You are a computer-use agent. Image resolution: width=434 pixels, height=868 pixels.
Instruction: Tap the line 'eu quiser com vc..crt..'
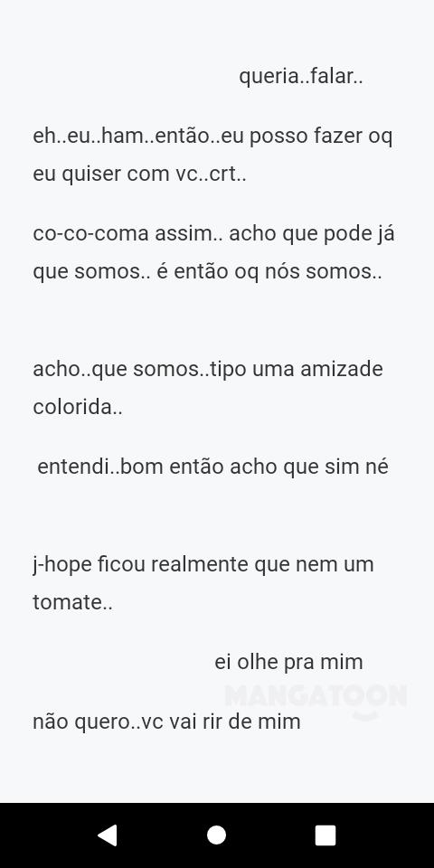pos(139,175)
